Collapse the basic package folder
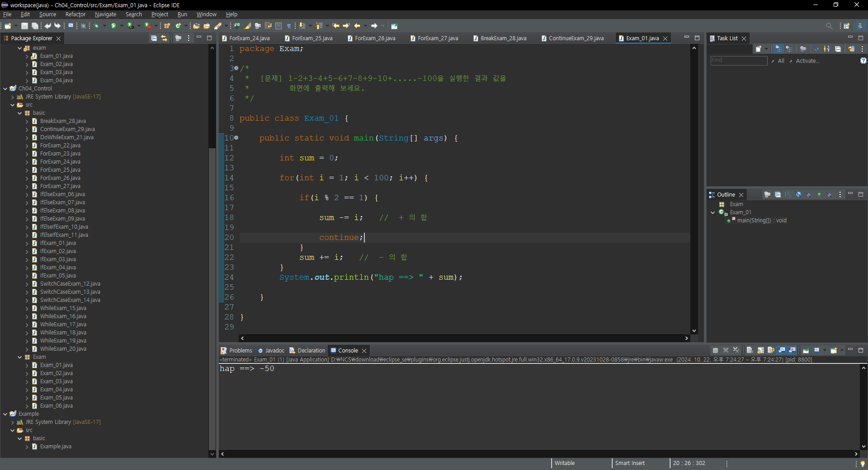Viewport: 868px width, 470px height. point(20,113)
